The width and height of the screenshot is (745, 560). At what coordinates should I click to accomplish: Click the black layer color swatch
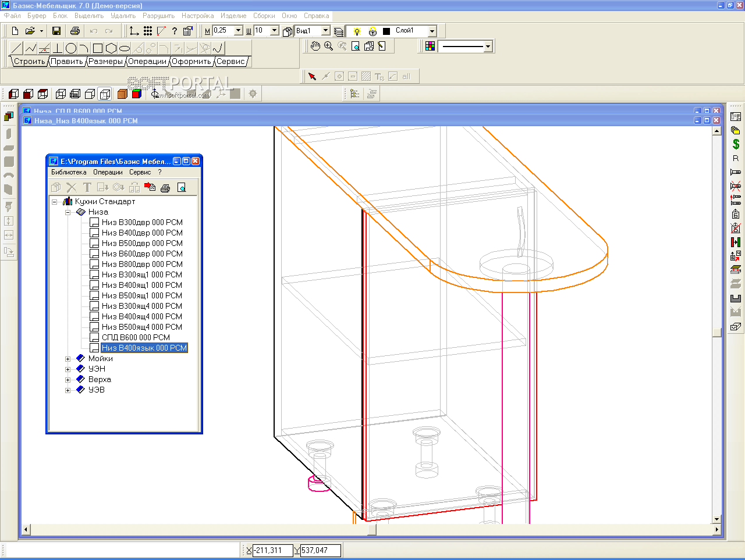click(386, 31)
